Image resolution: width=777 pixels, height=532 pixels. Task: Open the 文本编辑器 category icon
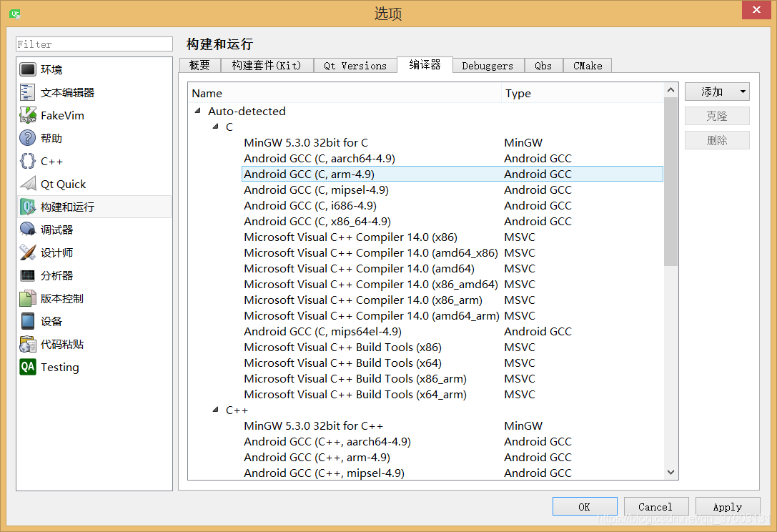pos(28,92)
